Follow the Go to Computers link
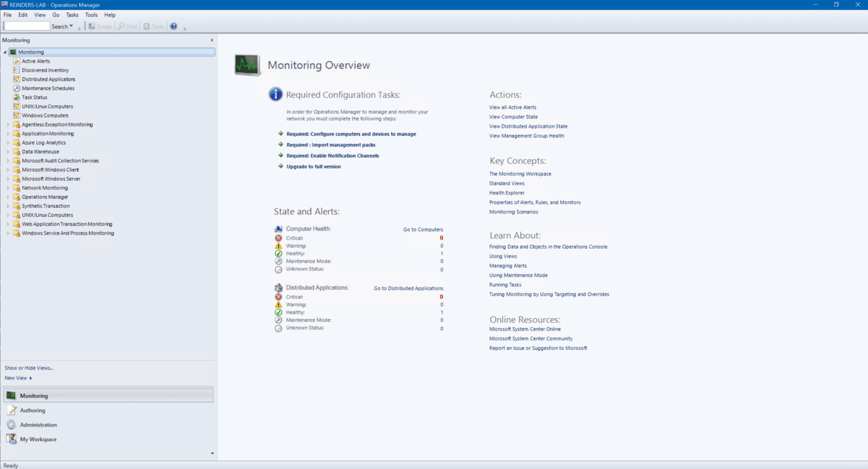Screen dimensions: 868x469 (x=423, y=229)
